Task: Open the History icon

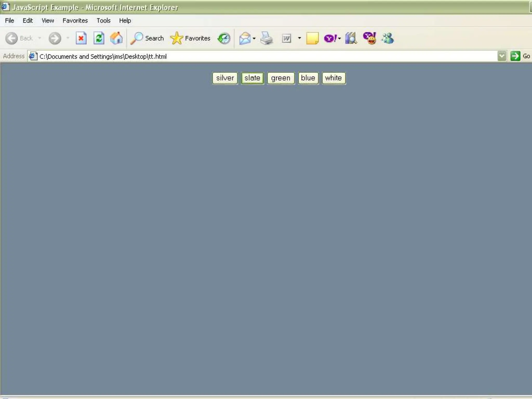Action: (x=224, y=38)
